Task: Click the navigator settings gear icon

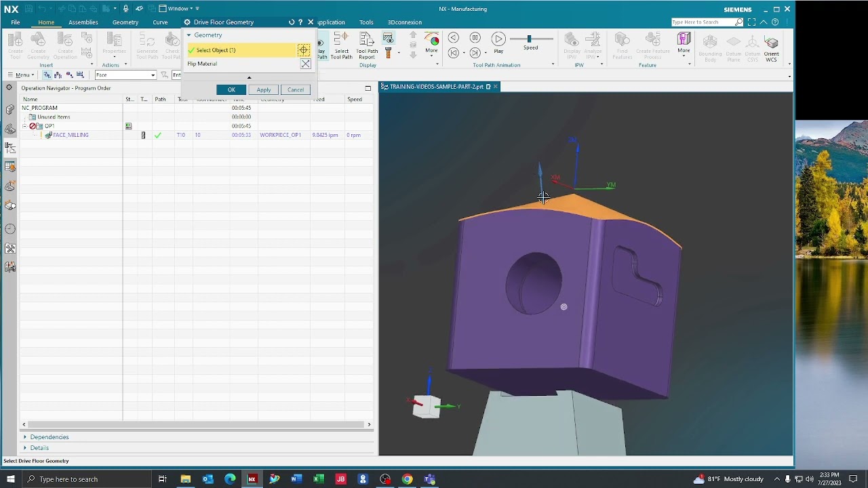Action: [x=9, y=88]
